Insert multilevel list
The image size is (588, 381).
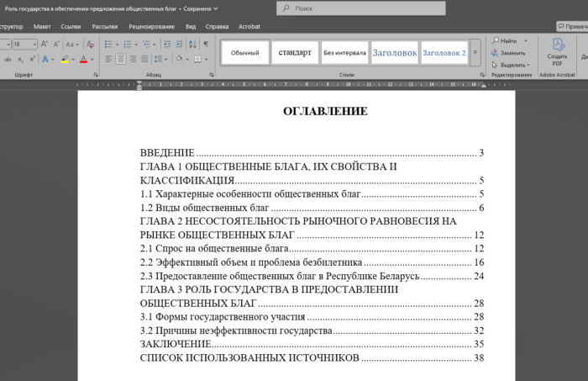[146, 45]
